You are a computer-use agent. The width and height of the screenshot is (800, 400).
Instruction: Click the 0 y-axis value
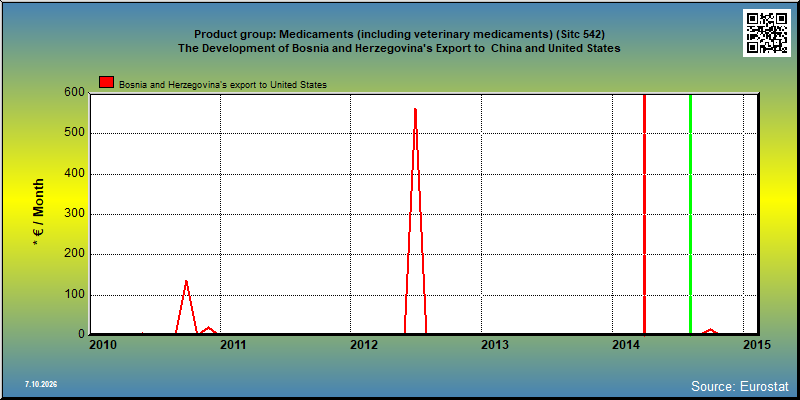click(x=82, y=334)
